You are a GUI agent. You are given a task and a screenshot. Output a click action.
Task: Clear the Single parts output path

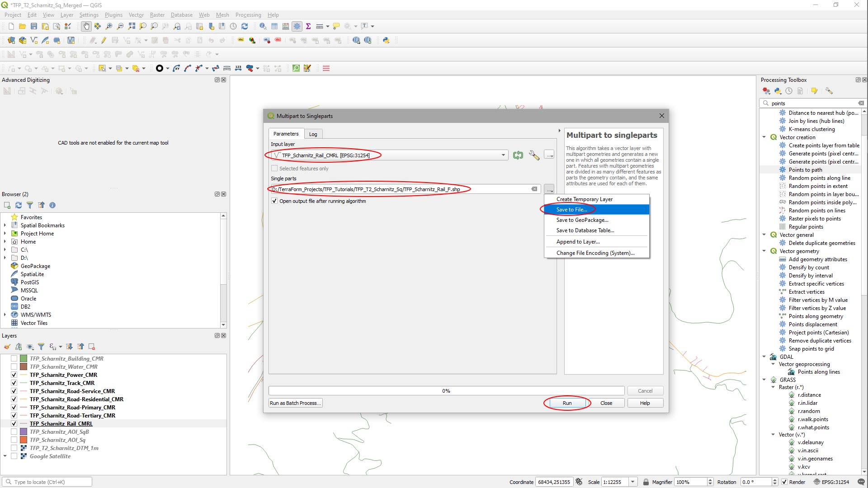534,189
